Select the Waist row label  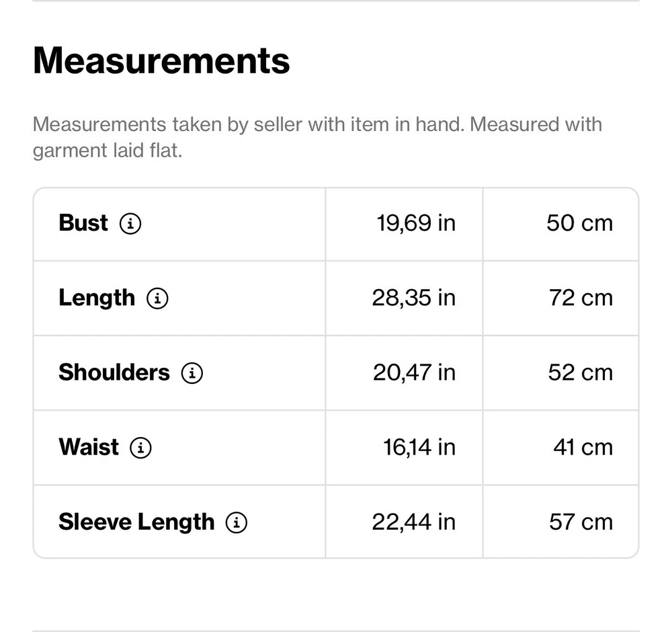[x=89, y=447]
